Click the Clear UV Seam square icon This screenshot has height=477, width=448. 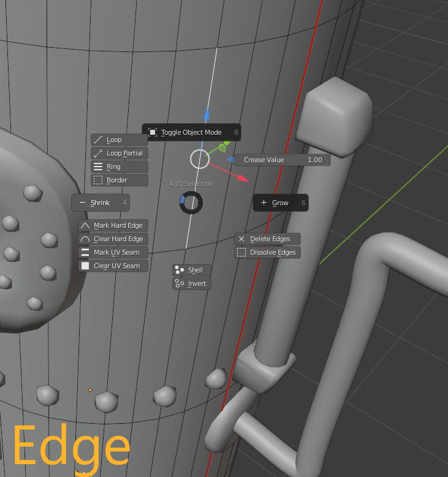click(x=85, y=266)
